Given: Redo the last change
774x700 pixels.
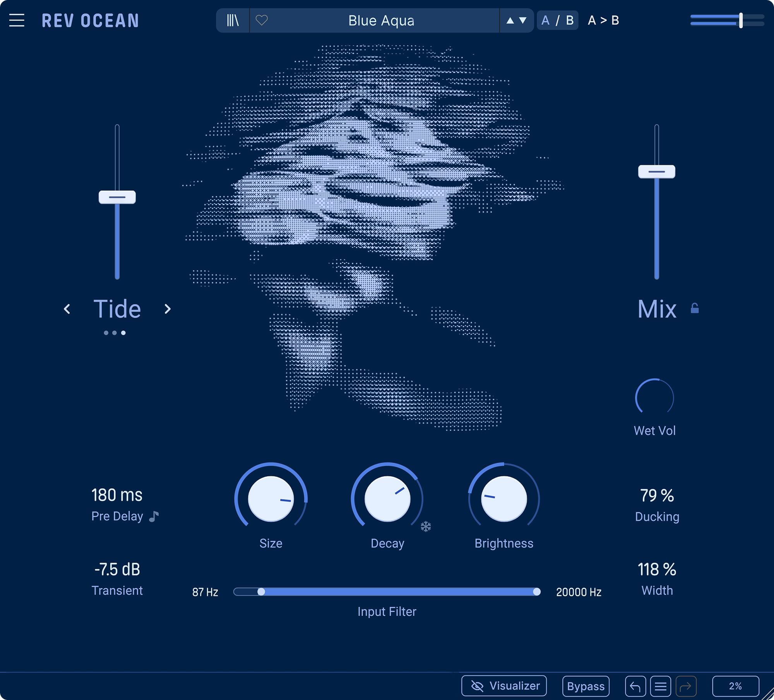Looking at the screenshot, I should (686, 686).
